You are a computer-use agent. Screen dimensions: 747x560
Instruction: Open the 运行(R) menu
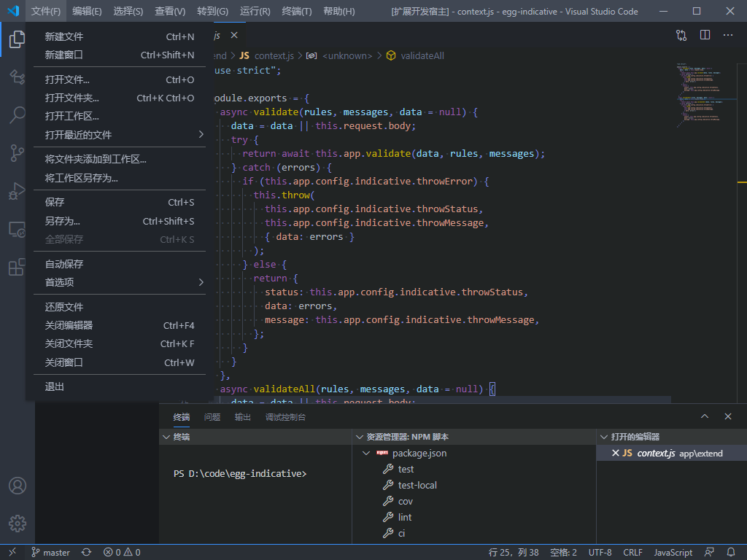coord(255,11)
